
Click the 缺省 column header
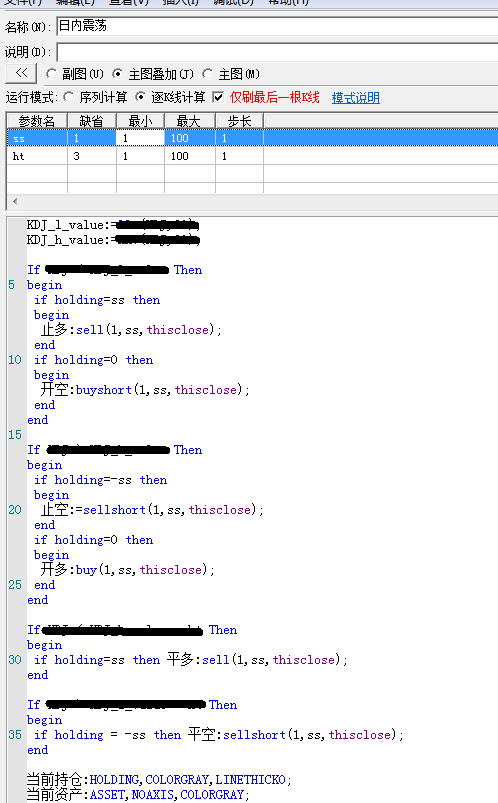click(x=92, y=121)
